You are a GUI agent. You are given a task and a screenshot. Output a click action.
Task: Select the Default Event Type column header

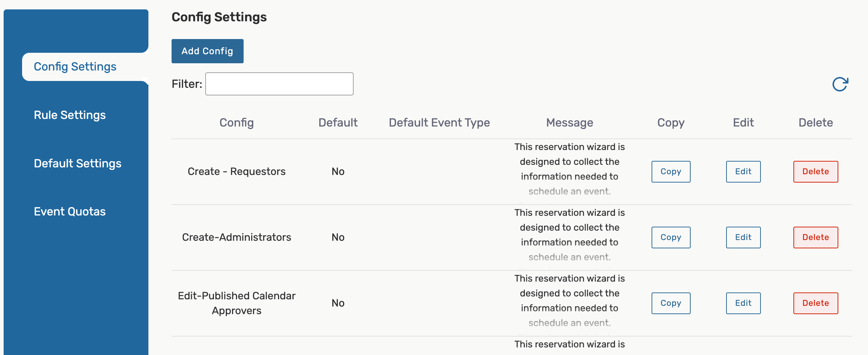[x=439, y=123]
